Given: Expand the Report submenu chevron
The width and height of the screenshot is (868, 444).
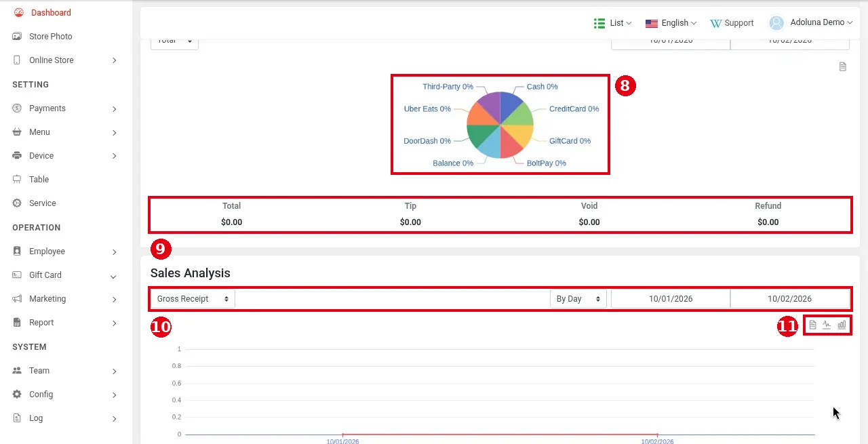Looking at the screenshot, I should [x=115, y=323].
